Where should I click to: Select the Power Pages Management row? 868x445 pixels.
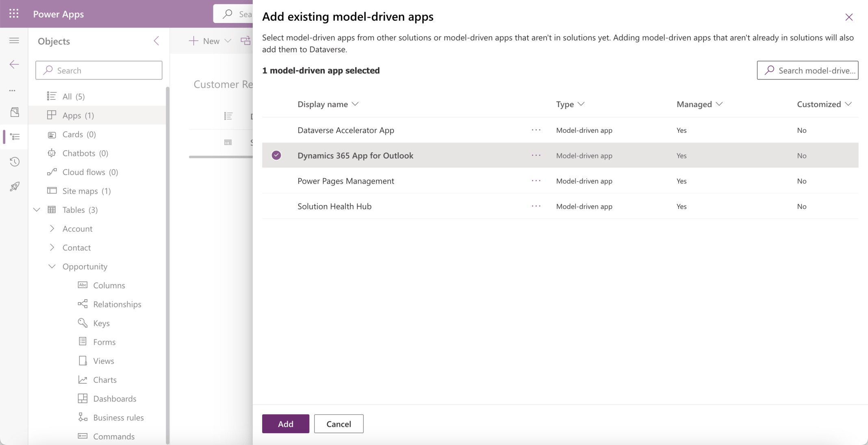click(x=346, y=181)
